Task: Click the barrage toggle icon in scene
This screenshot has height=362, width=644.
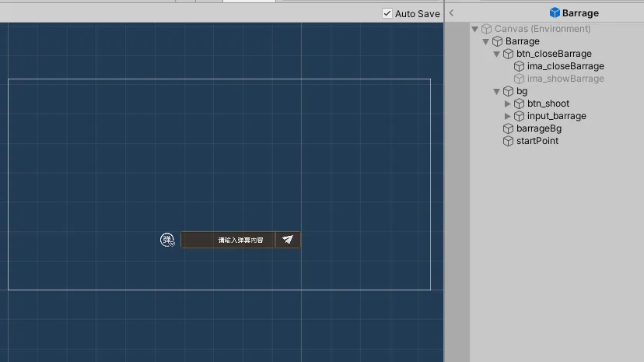Action: click(x=167, y=240)
